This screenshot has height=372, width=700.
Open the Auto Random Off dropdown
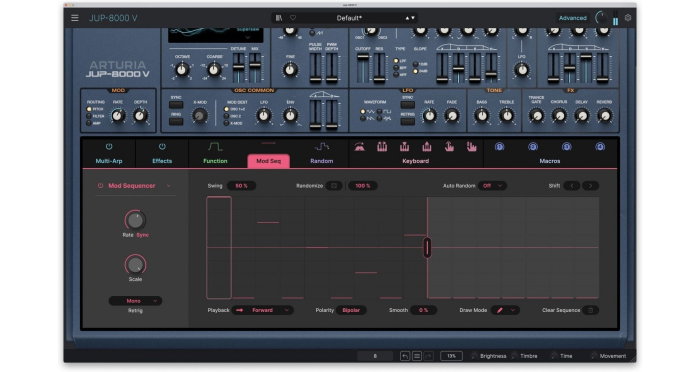point(492,186)
